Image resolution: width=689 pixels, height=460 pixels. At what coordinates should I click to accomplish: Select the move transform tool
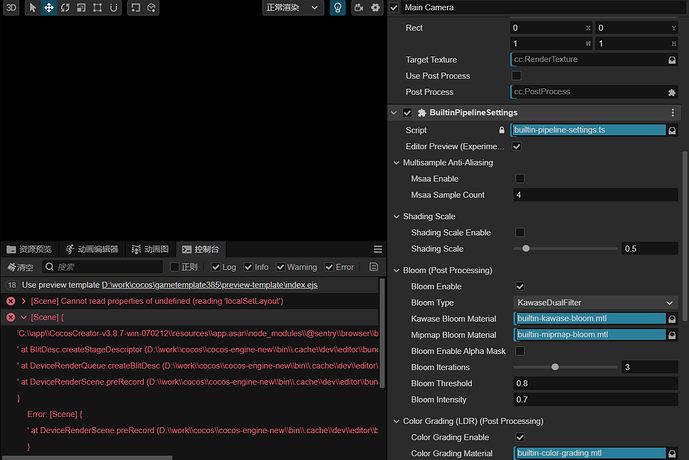point(49,7)
